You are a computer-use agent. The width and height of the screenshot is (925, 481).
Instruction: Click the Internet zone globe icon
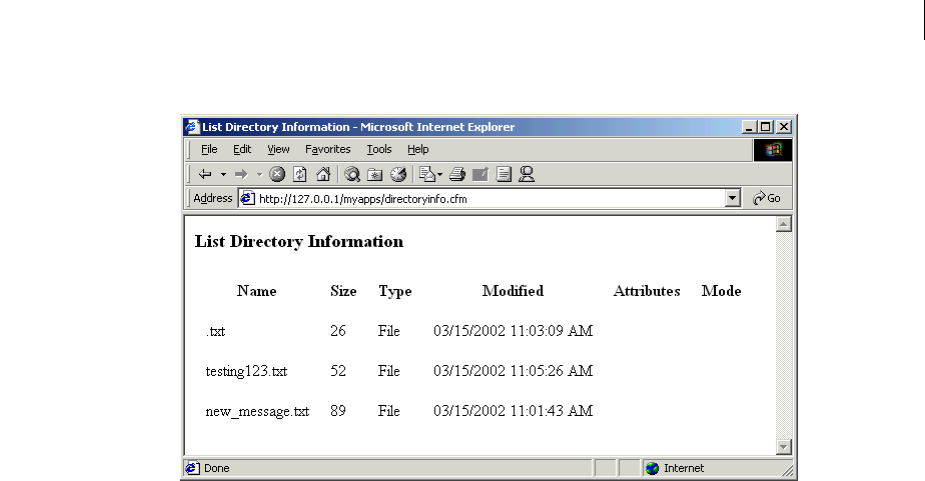652,468
